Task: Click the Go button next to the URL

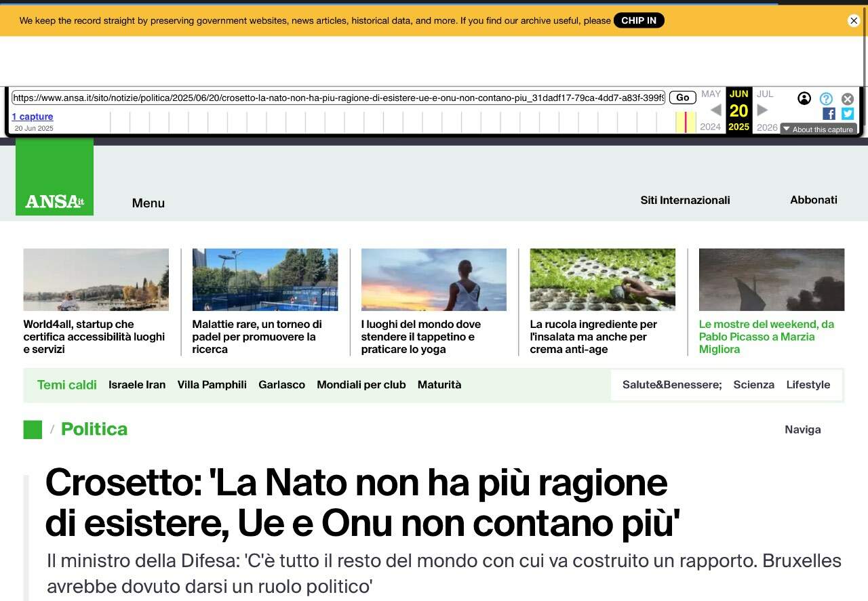Action: coord(683,98)
